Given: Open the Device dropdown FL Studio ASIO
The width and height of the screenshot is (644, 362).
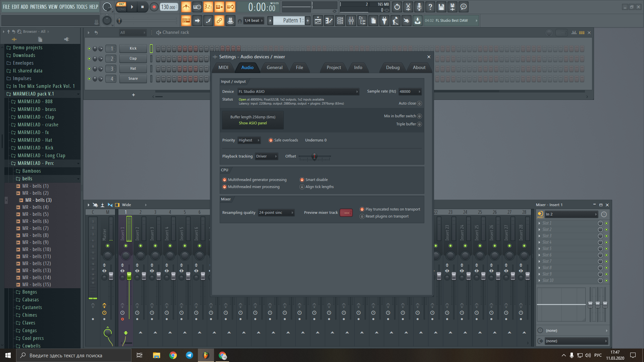Looking at the screenshot, I should click(298, 92).
